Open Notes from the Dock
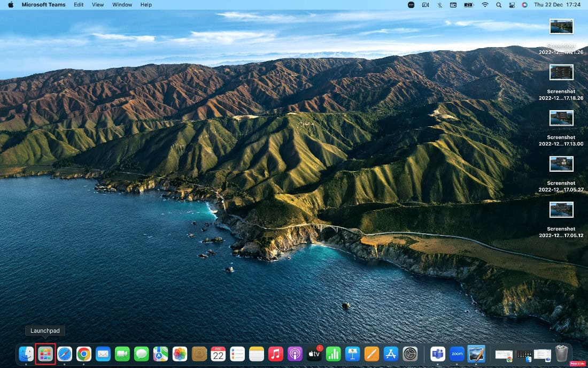Screen dimensions: 588x368 pos(257,354)
